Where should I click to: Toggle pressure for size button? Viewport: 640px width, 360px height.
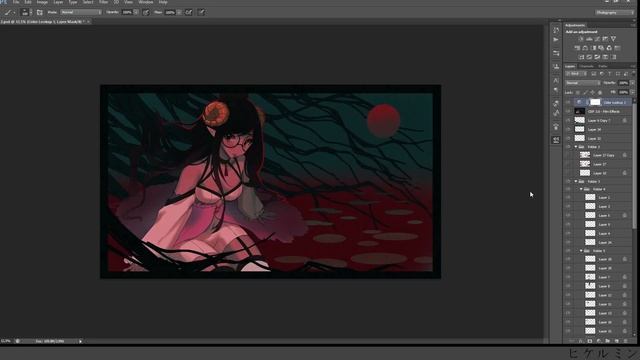point(201,13)
